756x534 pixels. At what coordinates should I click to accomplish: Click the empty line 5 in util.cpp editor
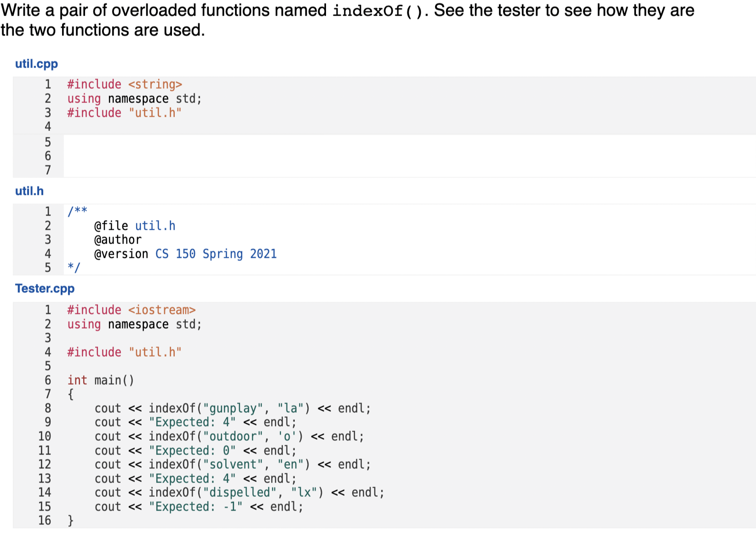click(184, 142)
